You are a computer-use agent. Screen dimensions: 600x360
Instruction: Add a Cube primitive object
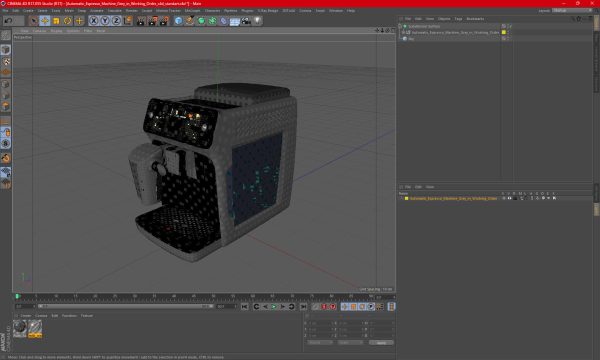click(x=178, y=21)
